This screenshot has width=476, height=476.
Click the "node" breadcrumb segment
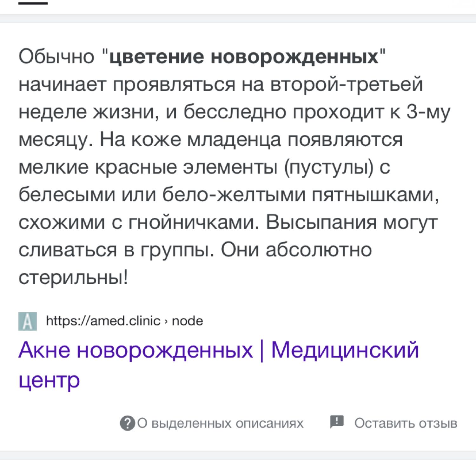(187, 321)
